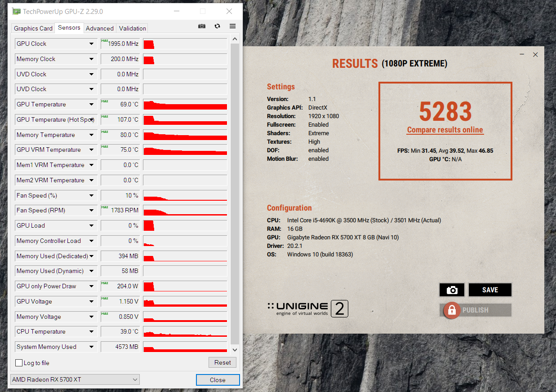Open GPU Clock sensor dropdown

(92, 44)
